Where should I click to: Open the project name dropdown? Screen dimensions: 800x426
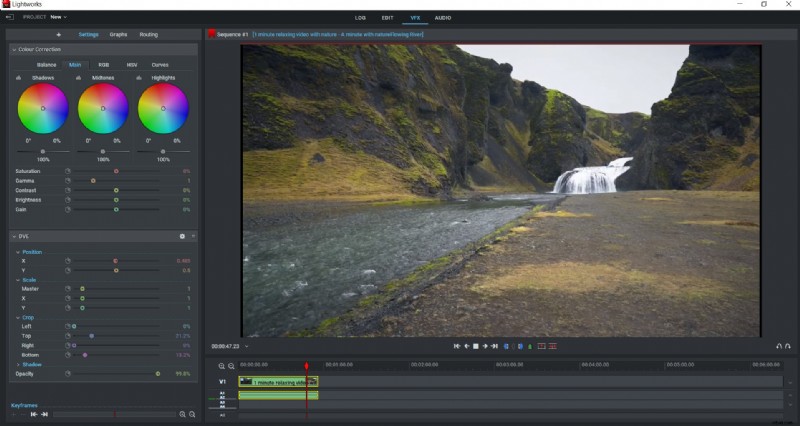66,17
